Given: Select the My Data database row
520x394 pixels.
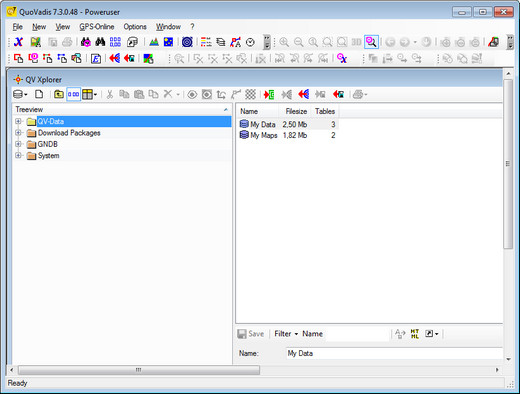Looking at the screenshot, I should (x=288, y=124).
